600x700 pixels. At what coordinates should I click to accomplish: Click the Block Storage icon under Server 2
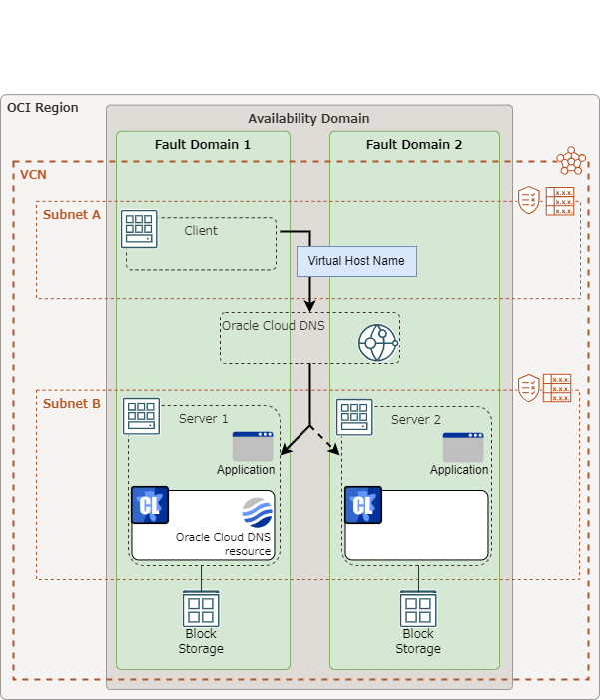pos(418,608)
